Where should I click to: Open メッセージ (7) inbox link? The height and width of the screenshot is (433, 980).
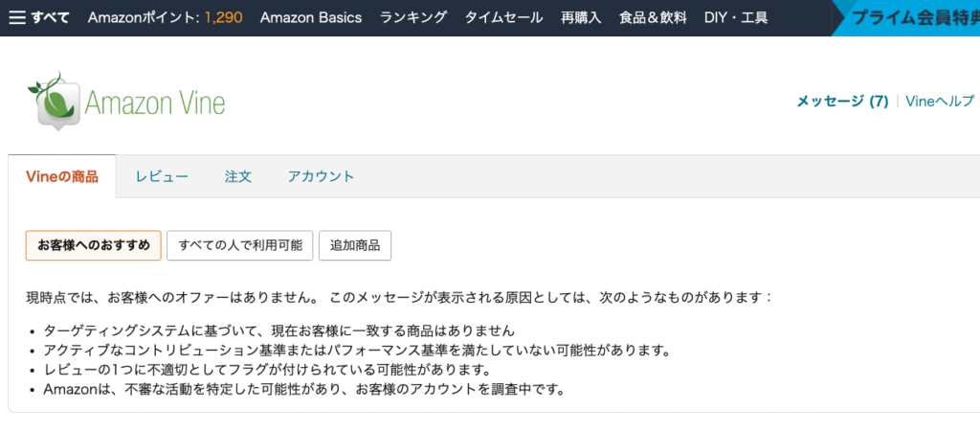[842, 102]
